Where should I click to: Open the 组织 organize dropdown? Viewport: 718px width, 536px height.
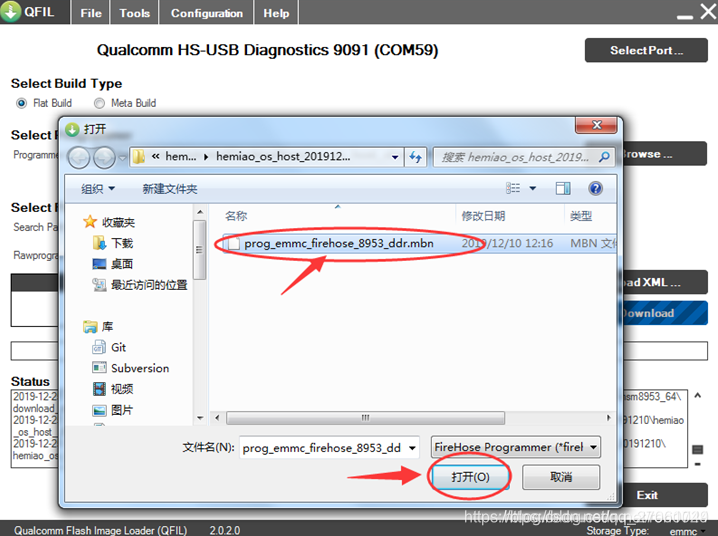tap(98, 189)
